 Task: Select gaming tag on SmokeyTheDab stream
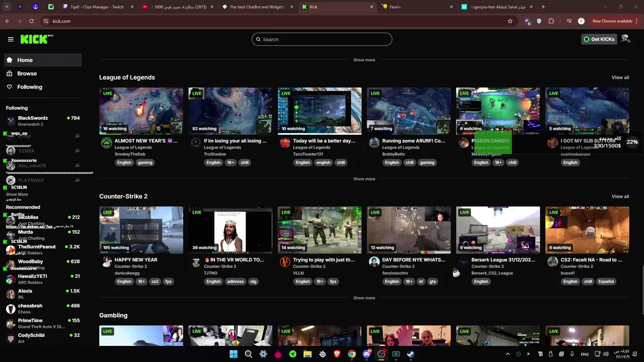click(x=145, y=162)
